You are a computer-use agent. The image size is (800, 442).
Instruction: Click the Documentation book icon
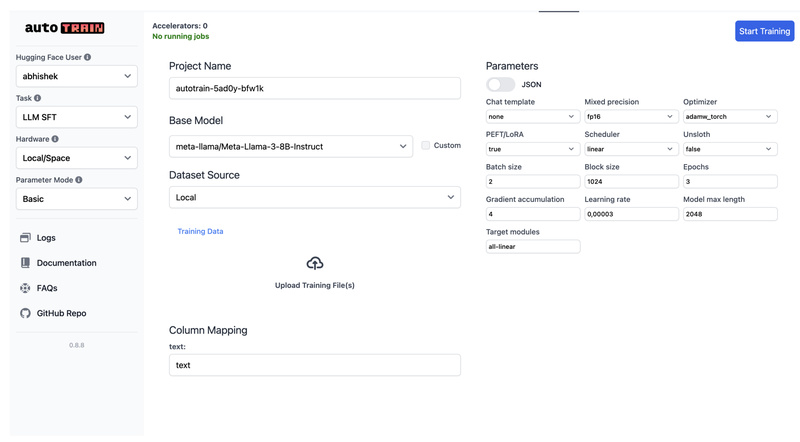(25, 263)
